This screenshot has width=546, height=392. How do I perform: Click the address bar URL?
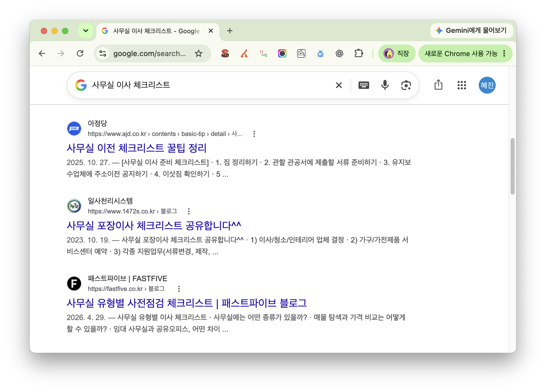(x=150, y=53)
